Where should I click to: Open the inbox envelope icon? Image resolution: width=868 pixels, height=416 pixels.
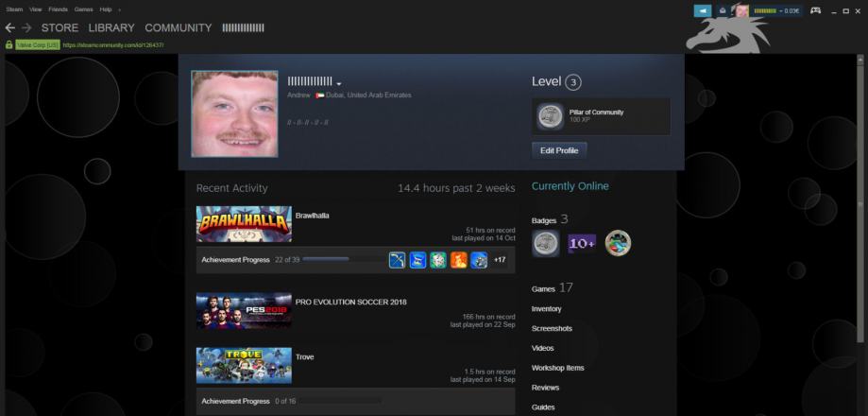tap(723, 10)
